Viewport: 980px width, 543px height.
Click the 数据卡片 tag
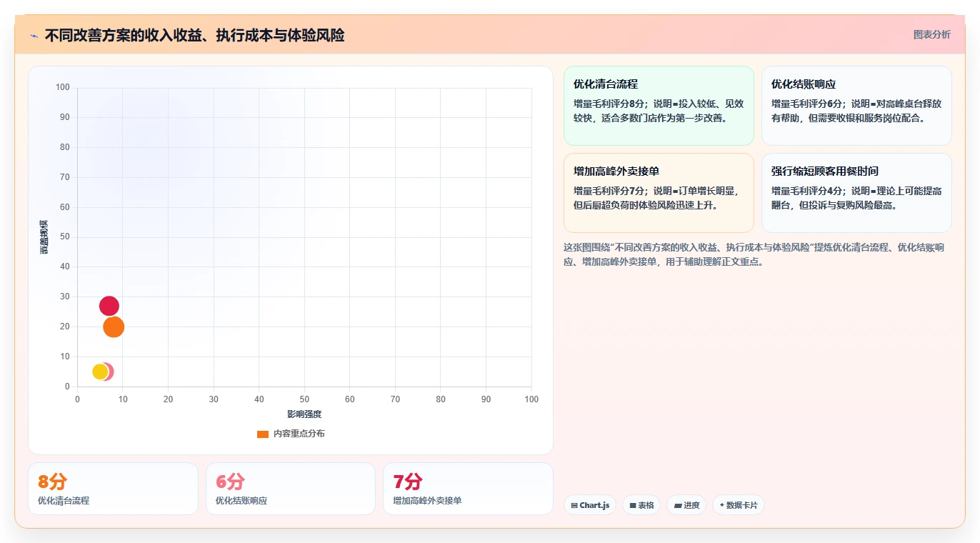pyautogui.click(x=738, y=505)
